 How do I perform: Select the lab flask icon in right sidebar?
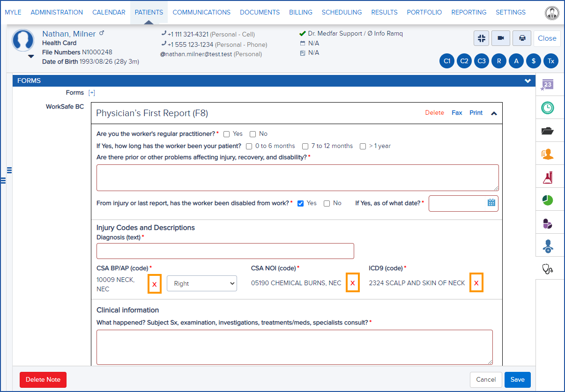(550, 177)
